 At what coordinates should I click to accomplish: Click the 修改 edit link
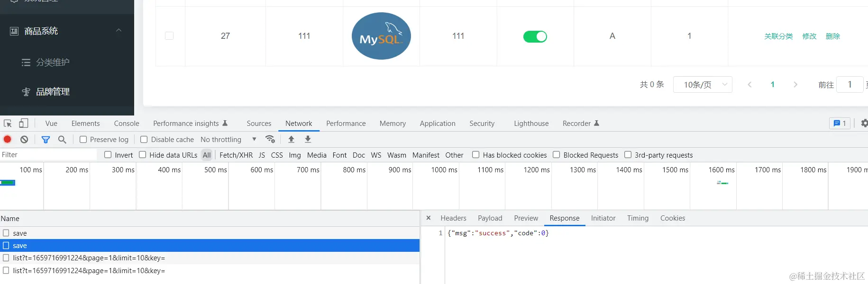pos(809,36)
